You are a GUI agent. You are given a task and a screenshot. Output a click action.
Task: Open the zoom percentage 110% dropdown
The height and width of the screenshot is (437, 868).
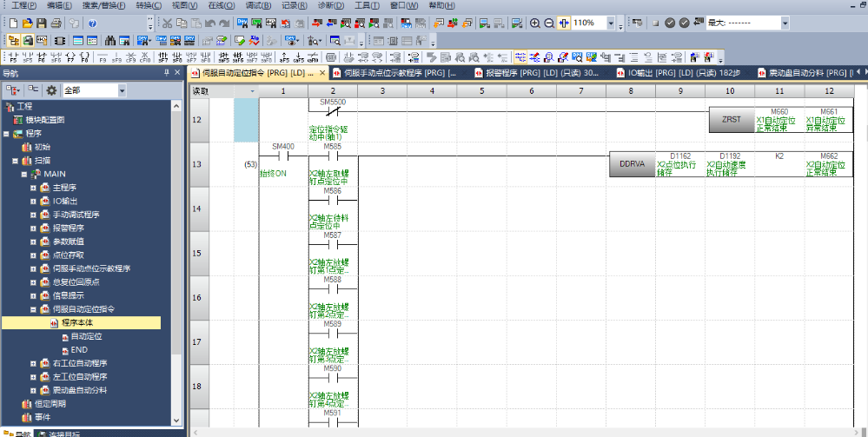click(611, 23)
